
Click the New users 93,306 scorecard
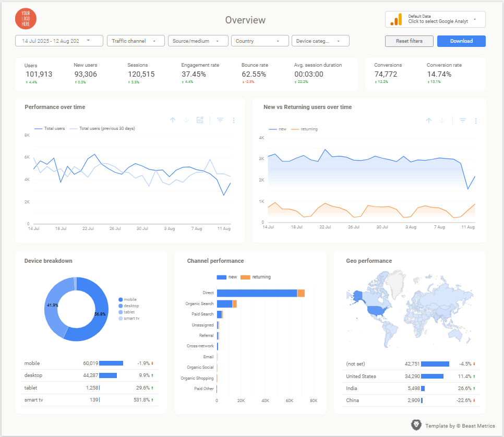tap(86, 74)
